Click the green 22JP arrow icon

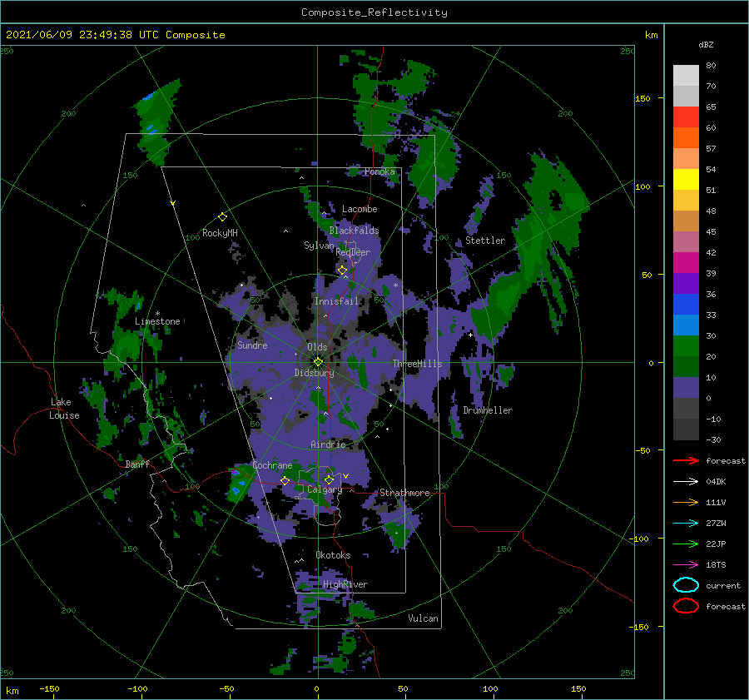click(686, 544)
